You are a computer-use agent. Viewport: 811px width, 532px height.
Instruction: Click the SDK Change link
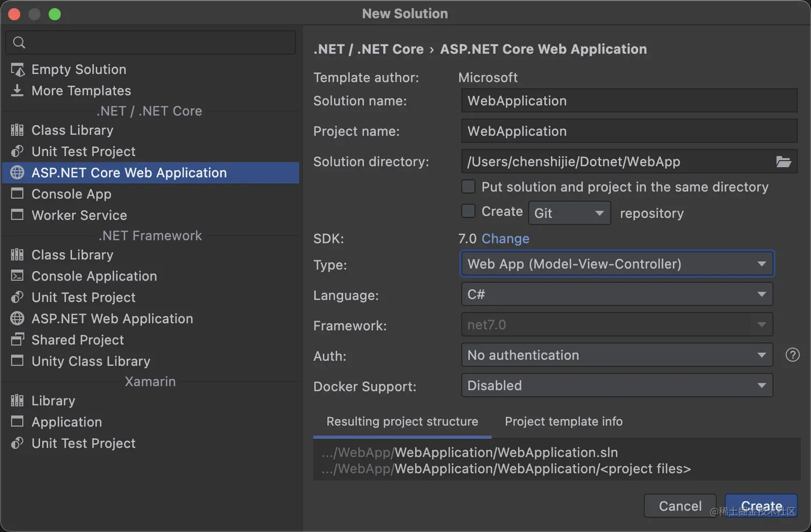tap(505, 239)
